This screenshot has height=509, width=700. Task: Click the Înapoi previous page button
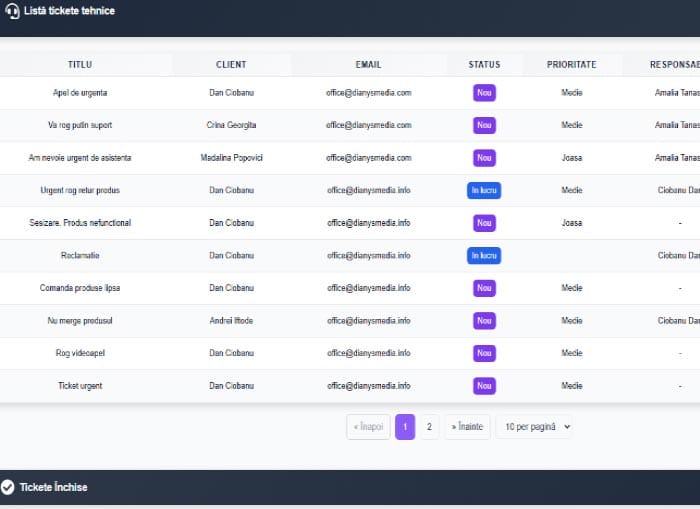[368, 427]
